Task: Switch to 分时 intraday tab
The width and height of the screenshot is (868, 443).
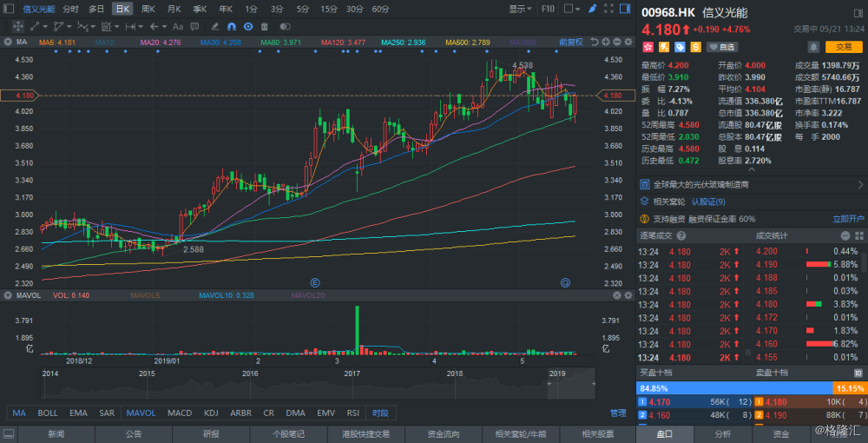Action: (x=70, y=9)
